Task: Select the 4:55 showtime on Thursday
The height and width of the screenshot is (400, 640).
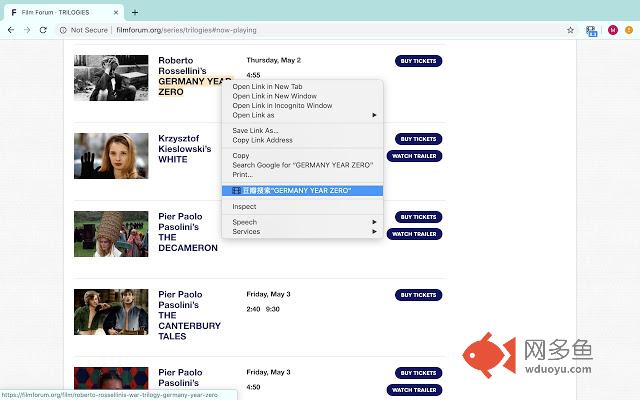Action: pyautogui.click(x=253, y=75)
